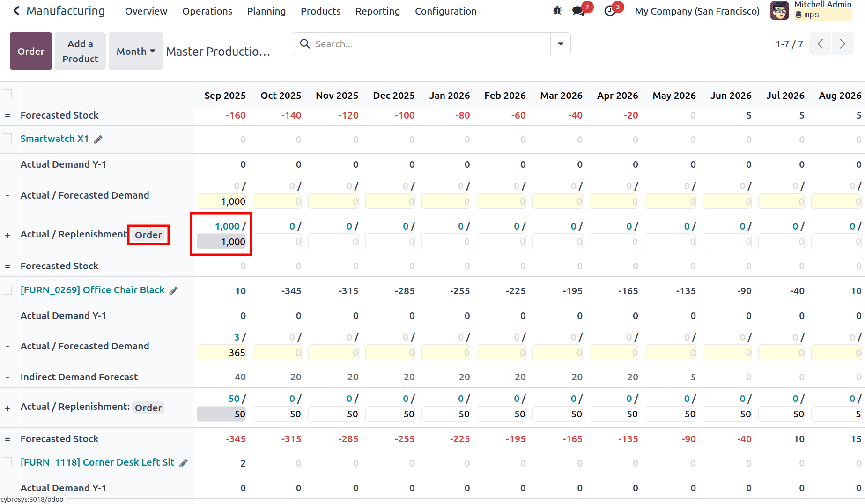Open conversations with 7 unread messages
865x504 pixels.
(x=577, y=10)
